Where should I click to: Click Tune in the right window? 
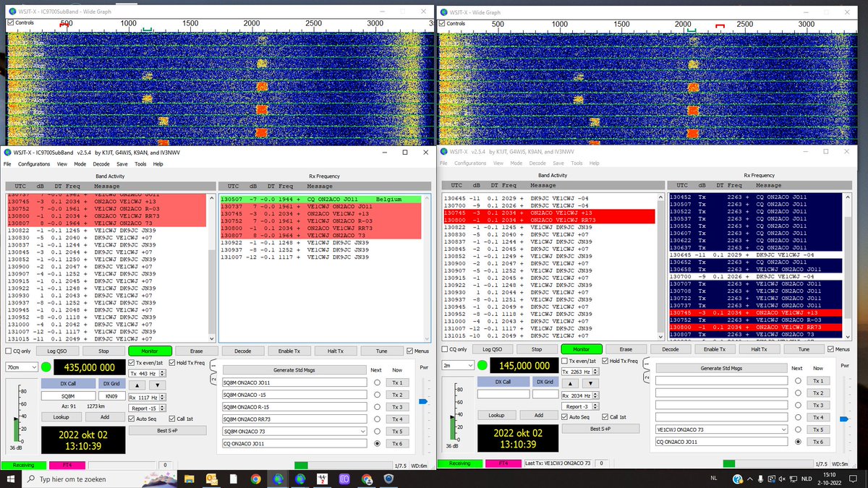tap(803, 348)
